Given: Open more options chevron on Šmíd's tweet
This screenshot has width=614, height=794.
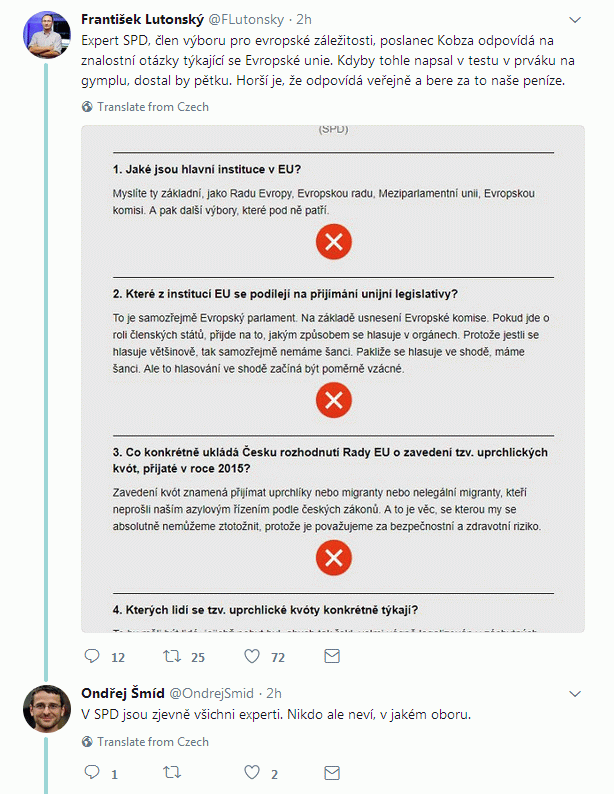Looking at the screenshot, I should pos(575,694).
